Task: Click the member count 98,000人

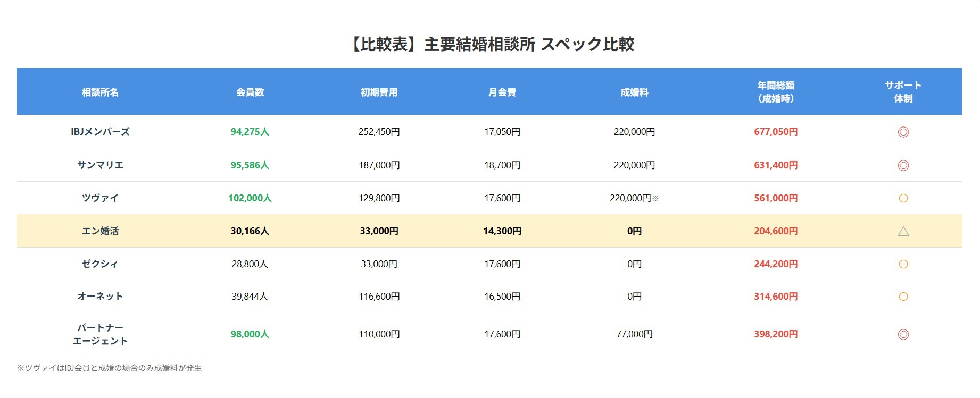Action: click(250, 334)
